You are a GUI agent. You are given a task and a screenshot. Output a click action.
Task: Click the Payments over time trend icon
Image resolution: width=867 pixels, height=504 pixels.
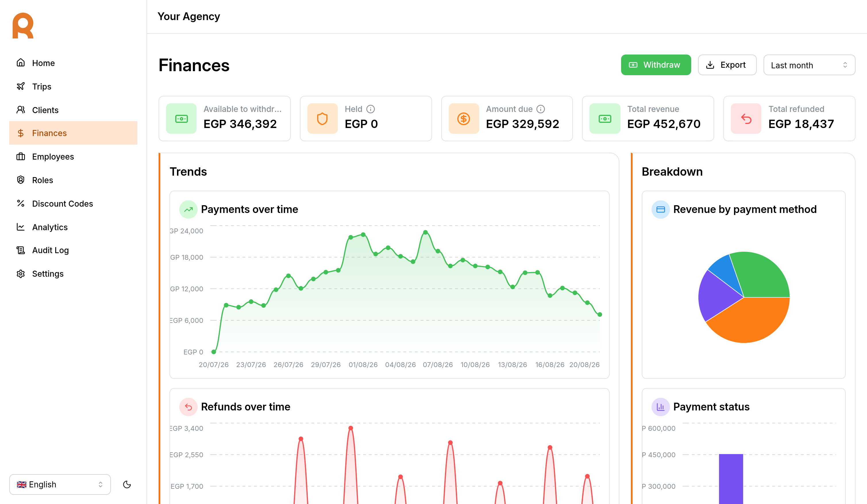pos(188,209)
